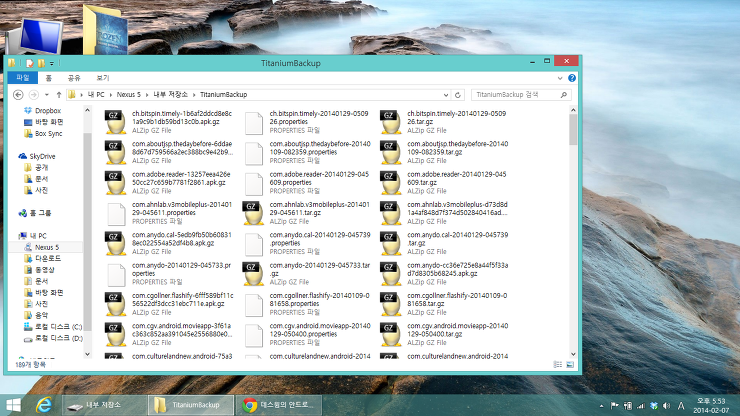Select com.anydo.cal tar.gz file icon
The image size is (740, 416).
click(x=391, y=243)
